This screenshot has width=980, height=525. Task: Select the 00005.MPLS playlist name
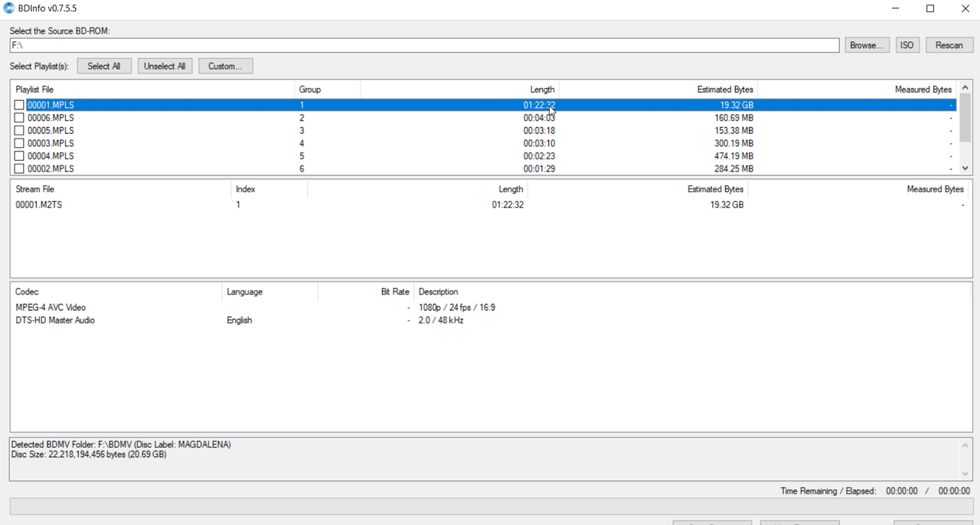[x=51, y=131]
